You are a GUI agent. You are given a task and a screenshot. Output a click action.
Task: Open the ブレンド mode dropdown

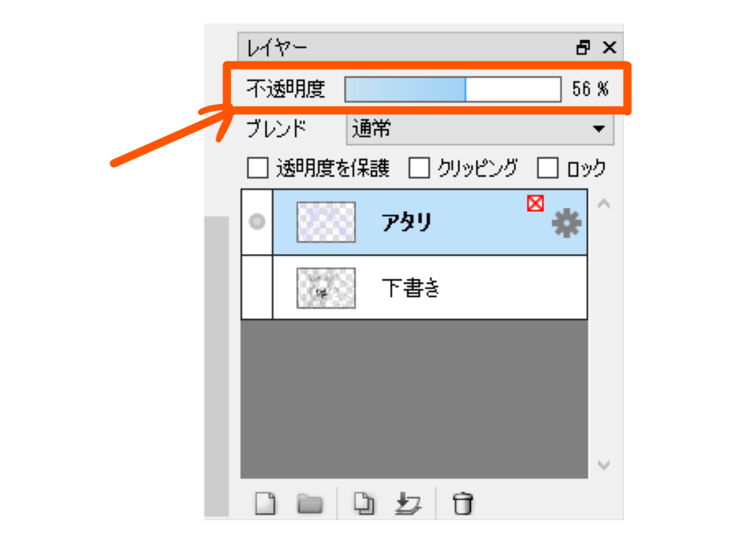point(480,129)
